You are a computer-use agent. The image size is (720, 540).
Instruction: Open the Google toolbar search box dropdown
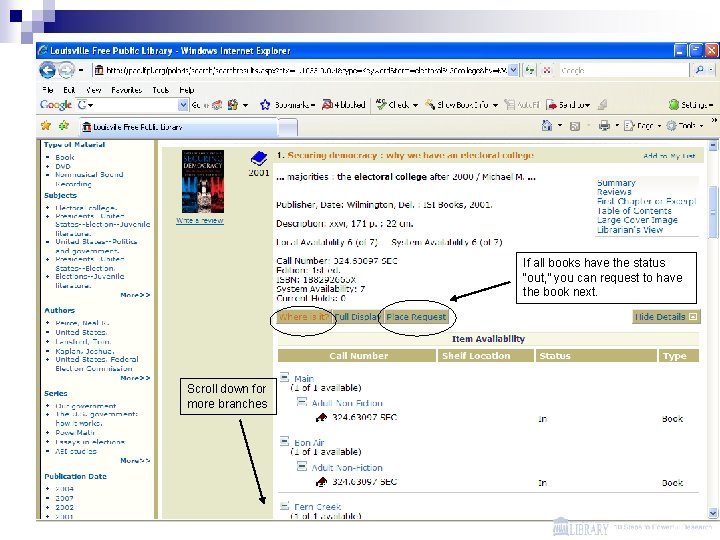click(183, 105)
